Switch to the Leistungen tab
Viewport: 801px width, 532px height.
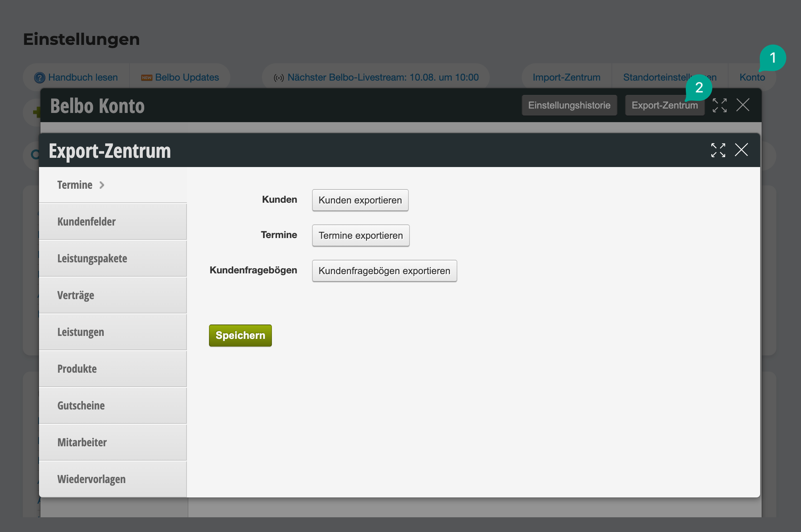click(x=113, y=332)
